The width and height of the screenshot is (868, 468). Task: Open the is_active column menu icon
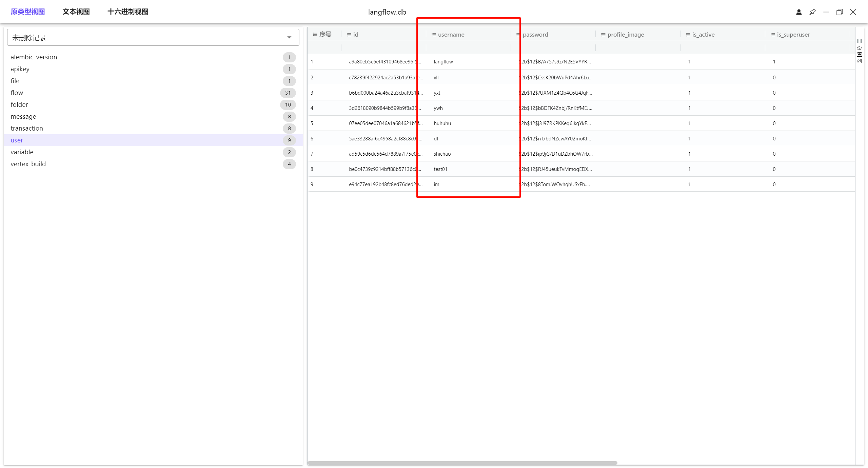688,35
